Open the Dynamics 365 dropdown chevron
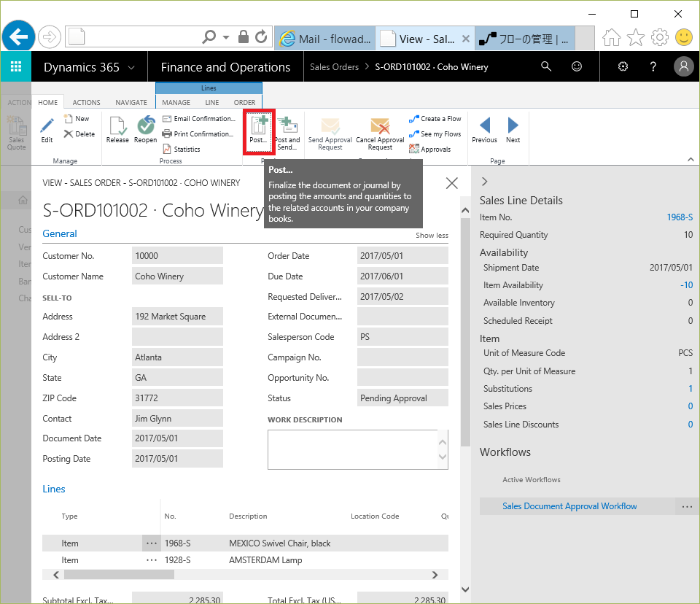The width and height of the screenshot is (700, 604). coord(131,67)
